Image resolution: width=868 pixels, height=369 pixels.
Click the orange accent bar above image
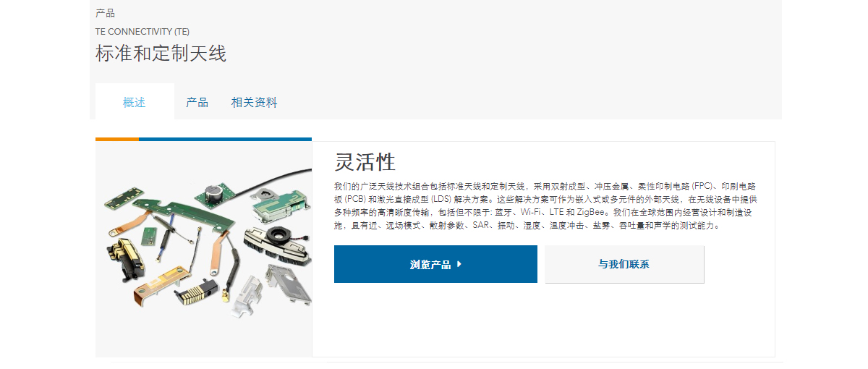117,139
